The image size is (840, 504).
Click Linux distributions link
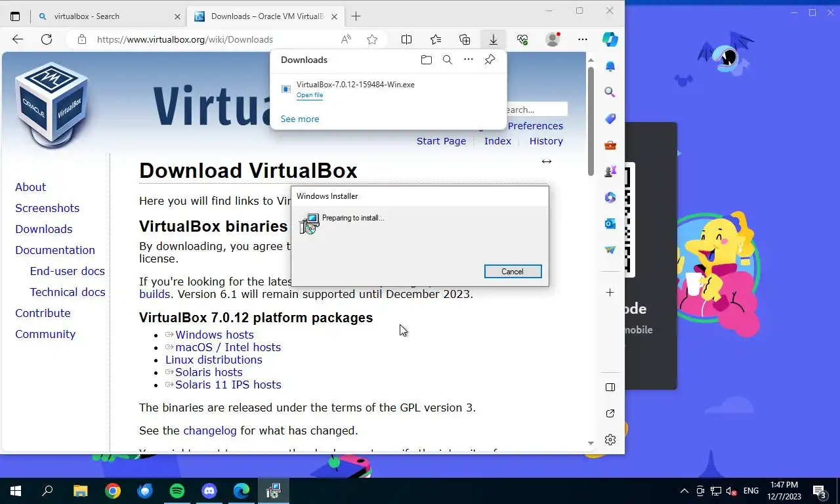[x=214, y=360]
